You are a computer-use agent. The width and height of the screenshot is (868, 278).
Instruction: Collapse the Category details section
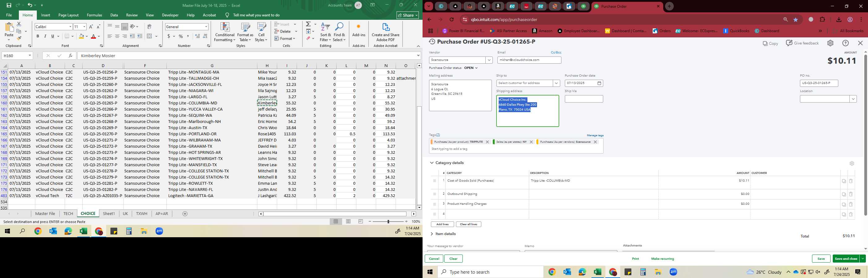[432, 163]
